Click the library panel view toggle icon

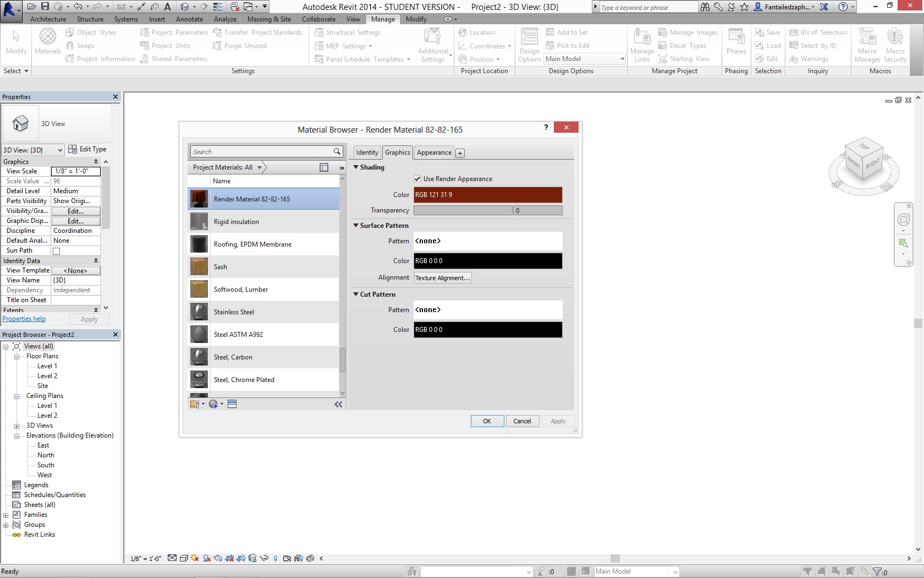[x=324, y=167]
